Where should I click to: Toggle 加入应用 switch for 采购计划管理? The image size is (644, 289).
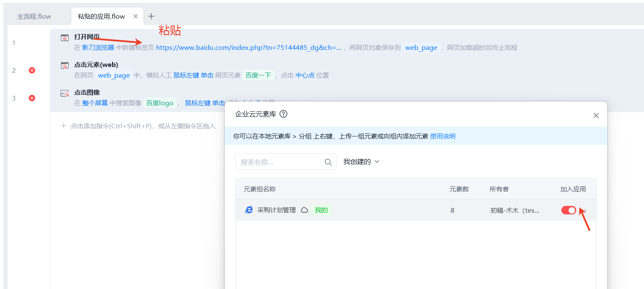click(x=569, y=210)
